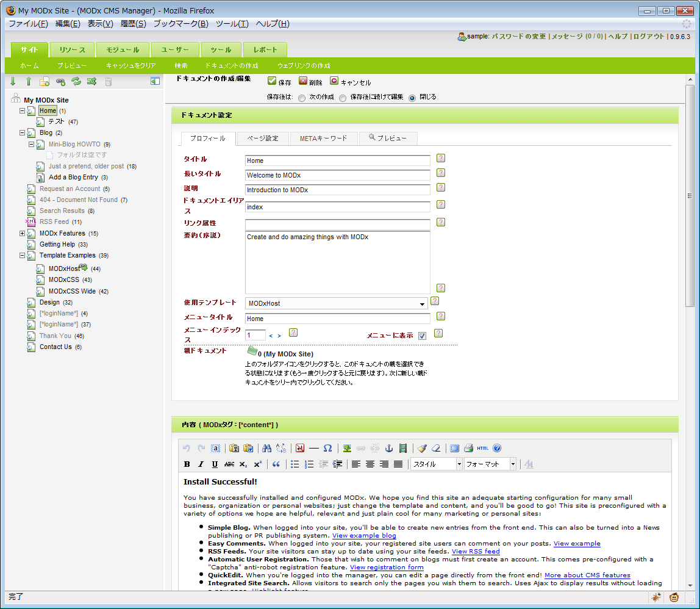Select the 保存後に続けて編集 radio option
The image size is (700, 609).
coord(343,98)
